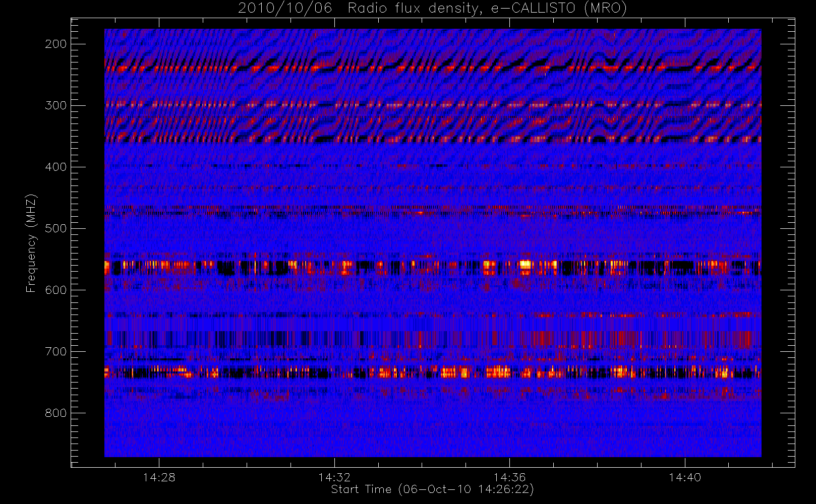Click the 800 frequency tick label

(56, 413)
